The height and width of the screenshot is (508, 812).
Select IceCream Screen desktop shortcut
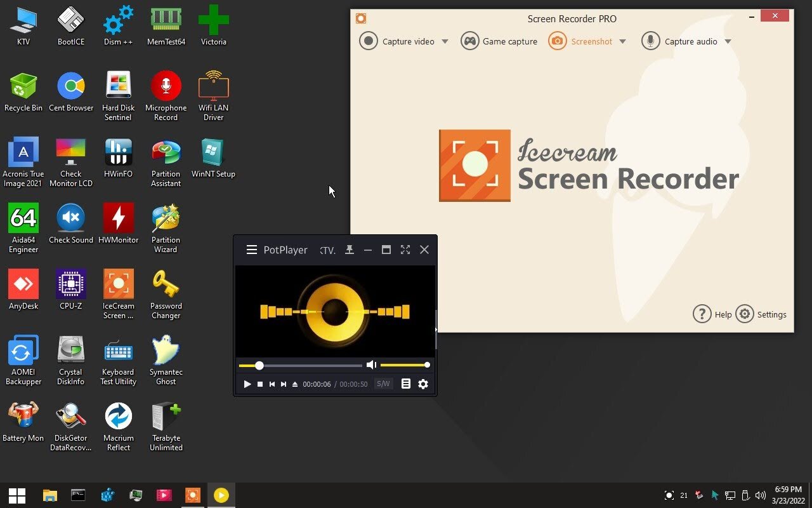(x=119, y=295)
